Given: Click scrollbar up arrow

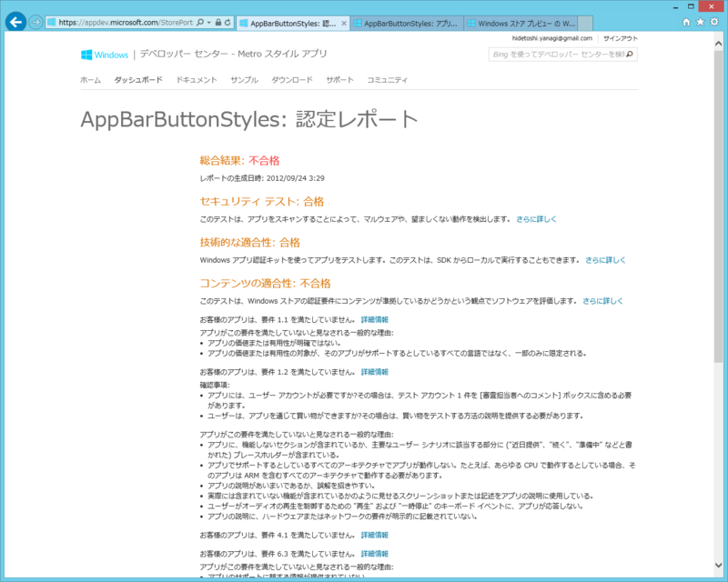Looking at the screenshot, I should (x=718, y=43).
